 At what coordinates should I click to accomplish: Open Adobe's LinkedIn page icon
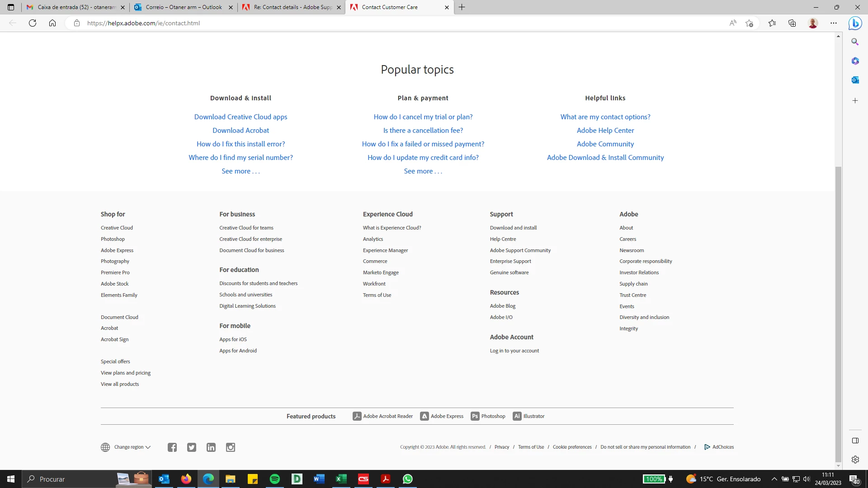point(211,447)
